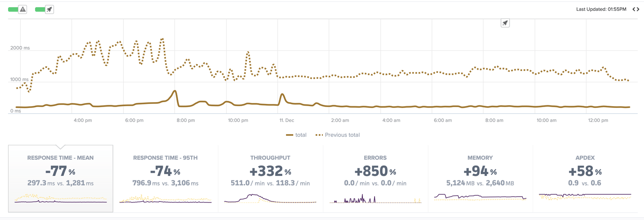Switch to the Apdex metric tab
The image size is (644, 220).
point(585,179)
